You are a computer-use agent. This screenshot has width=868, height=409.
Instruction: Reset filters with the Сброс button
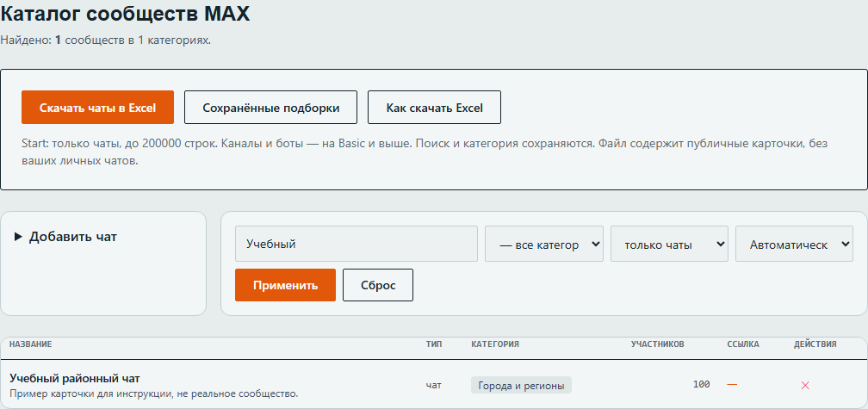tap(378, 285)
